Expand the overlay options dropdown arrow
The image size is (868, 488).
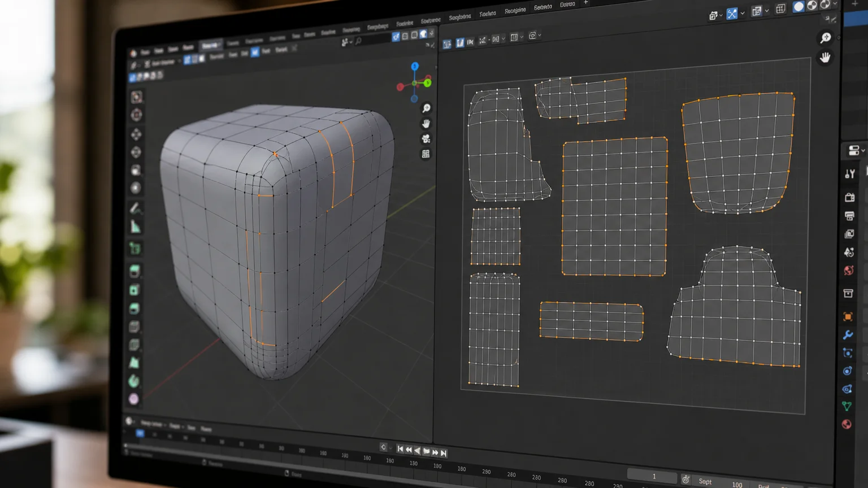click(767, 11)
